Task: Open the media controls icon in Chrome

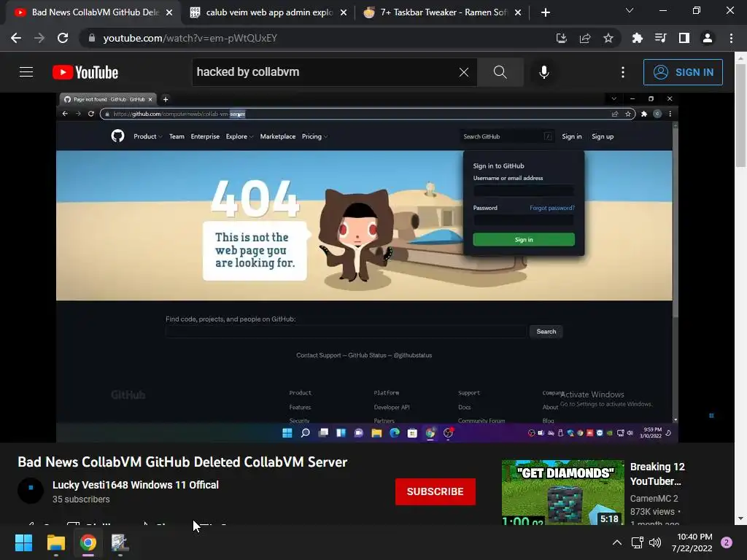Action: (x=660, y=38)
